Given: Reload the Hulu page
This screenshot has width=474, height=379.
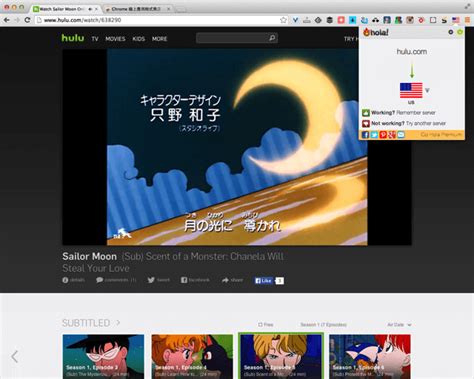Looking at the screenshot, I should [28, 20].
